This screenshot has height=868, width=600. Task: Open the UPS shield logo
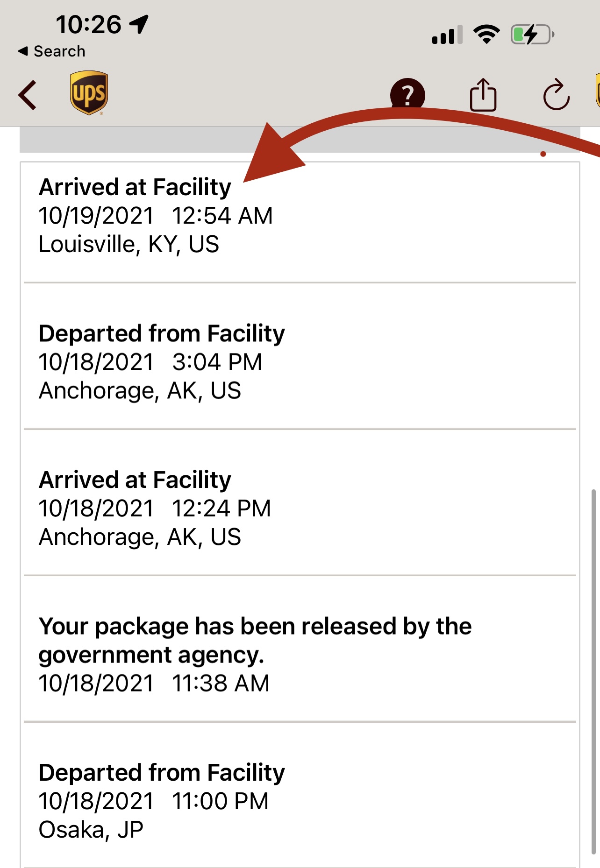[x=89, y=93]
